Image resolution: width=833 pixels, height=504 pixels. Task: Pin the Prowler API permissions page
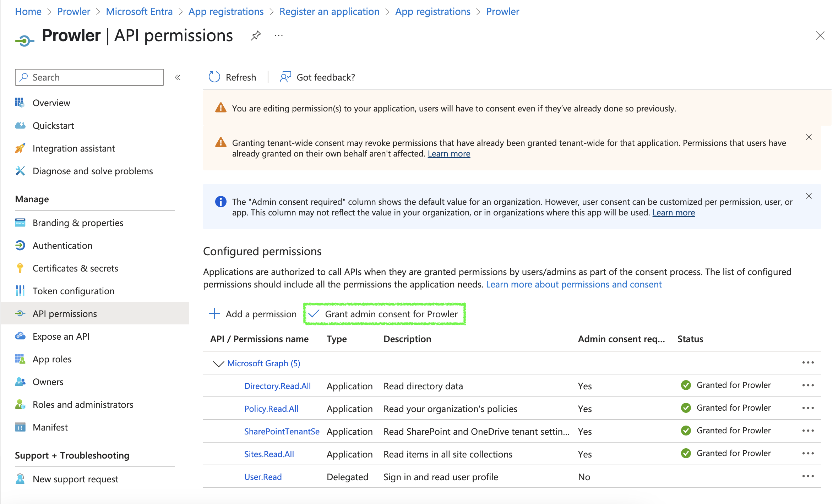[x=256, y=35]
